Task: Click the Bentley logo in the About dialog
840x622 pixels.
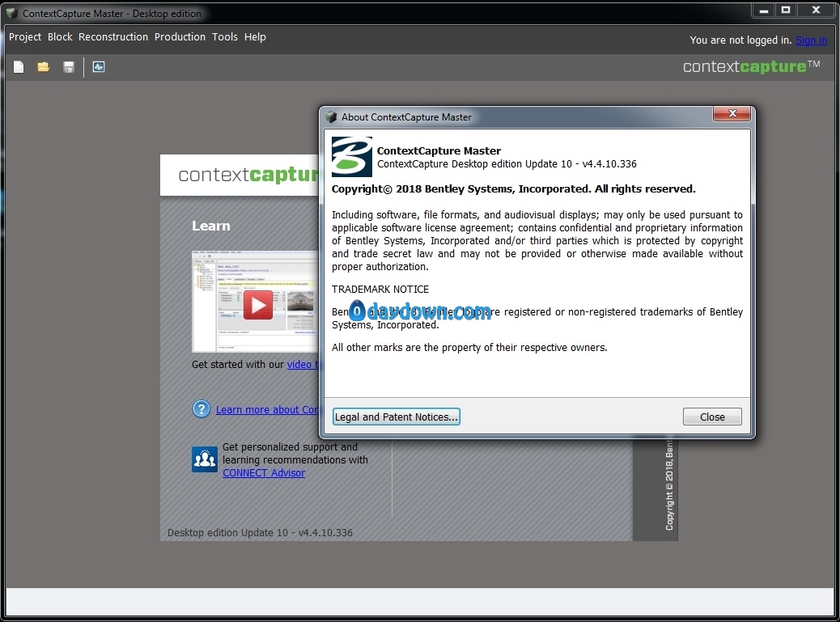Action: coord(351,157)
